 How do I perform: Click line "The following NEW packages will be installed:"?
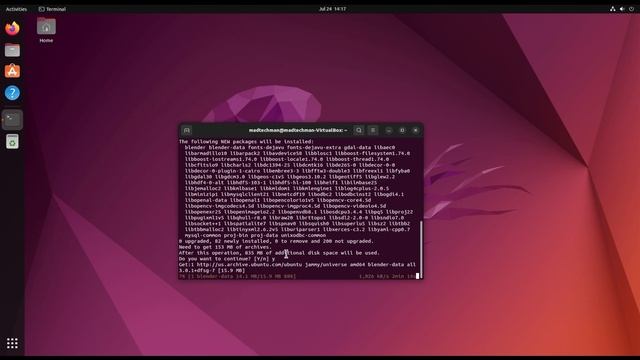246,142
